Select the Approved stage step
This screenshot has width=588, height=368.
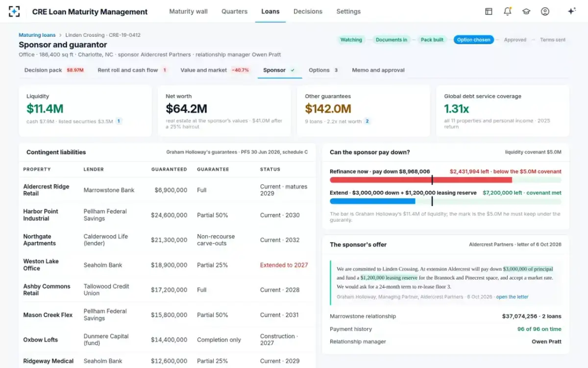click(515, 40)
